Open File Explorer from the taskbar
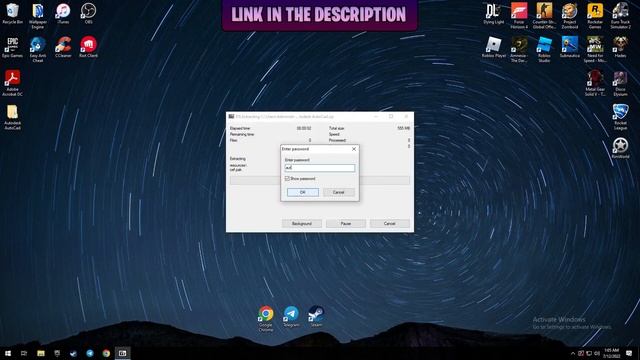 41,353
